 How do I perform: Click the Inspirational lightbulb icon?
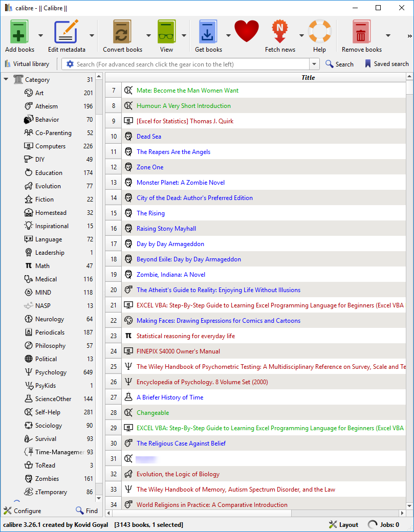pos(29,226)
